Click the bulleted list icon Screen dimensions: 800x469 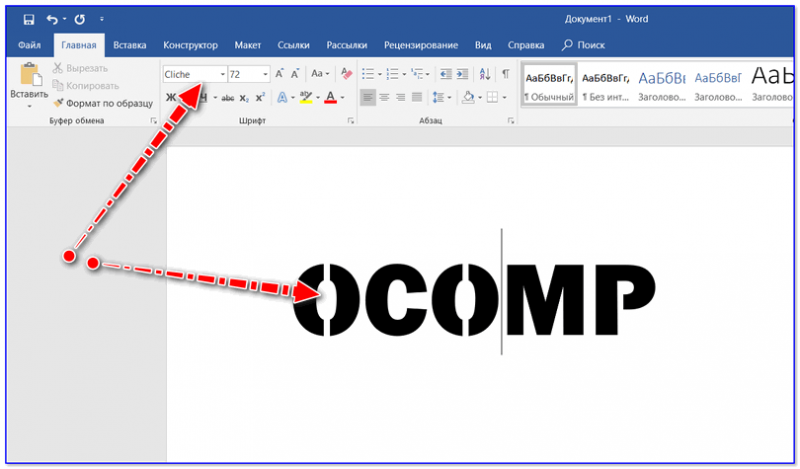[x=368, y=74]
